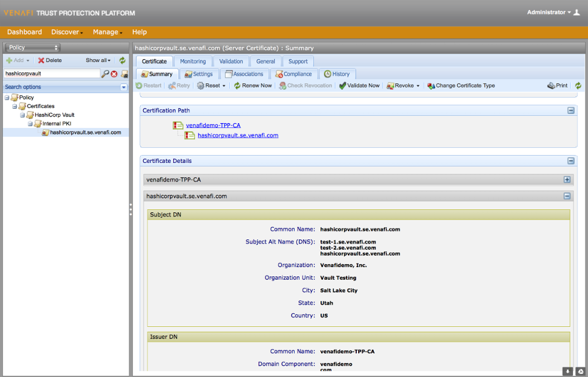The image size is (588, 377).
Task: Clear the search with red X icon
Action: [114, 74]
